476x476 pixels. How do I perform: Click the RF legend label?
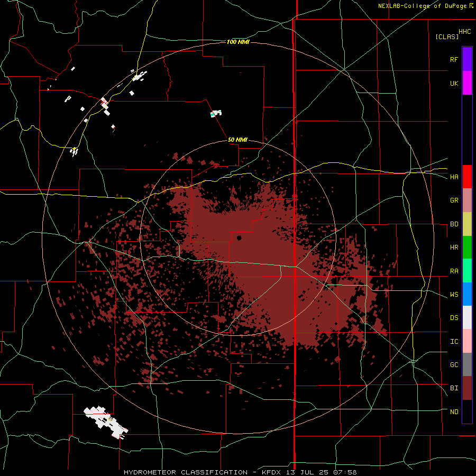pos(454,59)
